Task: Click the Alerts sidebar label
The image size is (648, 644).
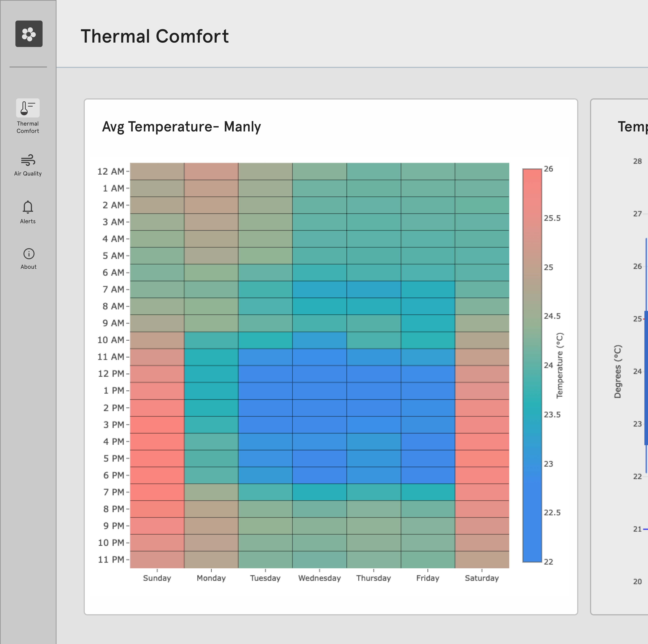Action: point(28,221)
